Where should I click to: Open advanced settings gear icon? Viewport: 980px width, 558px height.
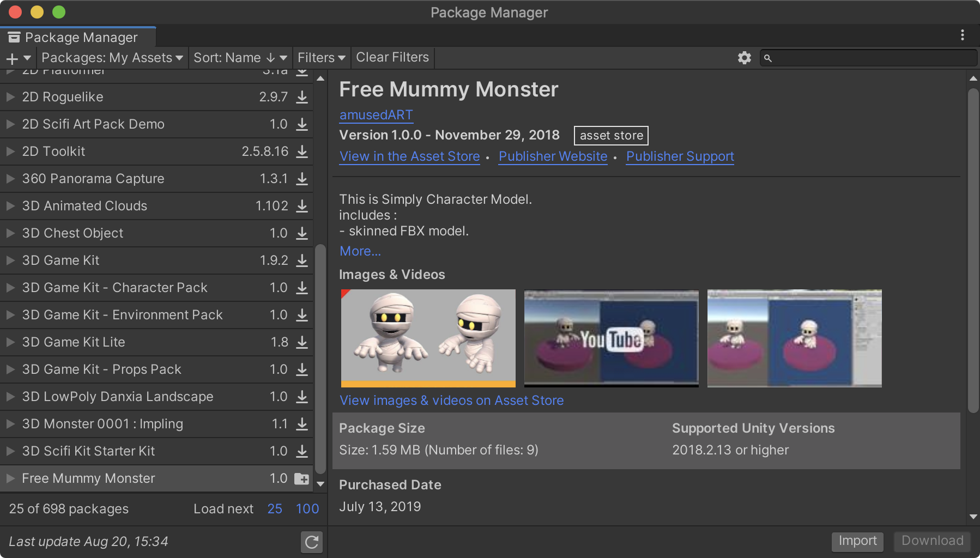[745, 58]
